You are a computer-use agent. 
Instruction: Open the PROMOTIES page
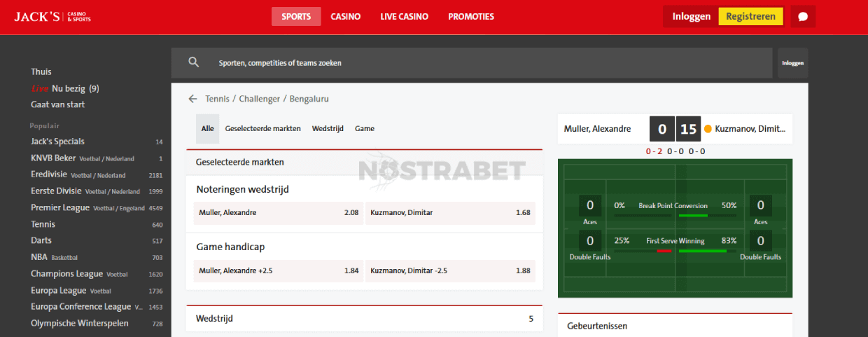471,17
